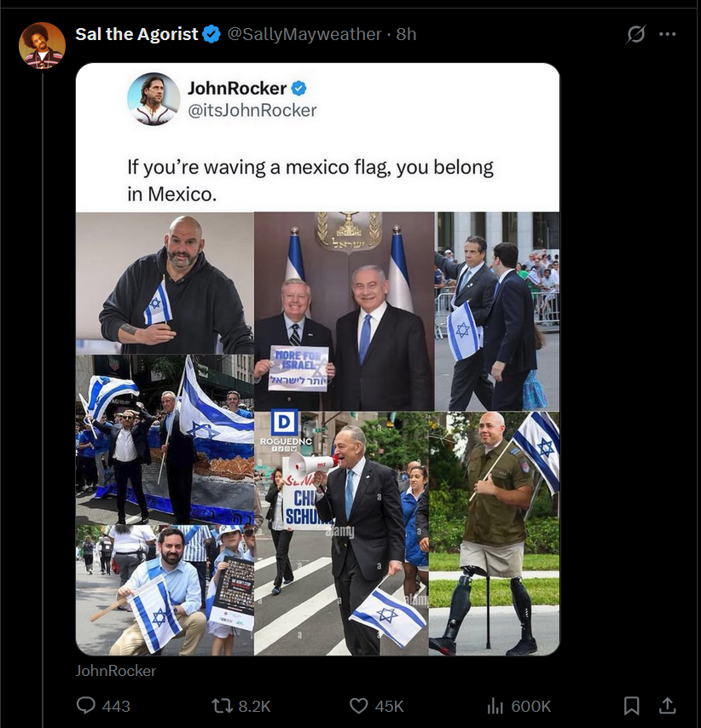Image resolution: width=701 pixels, height=728 pixels.
Task: Click the "Sal the Agorist" display name
Action: point(136,34)
